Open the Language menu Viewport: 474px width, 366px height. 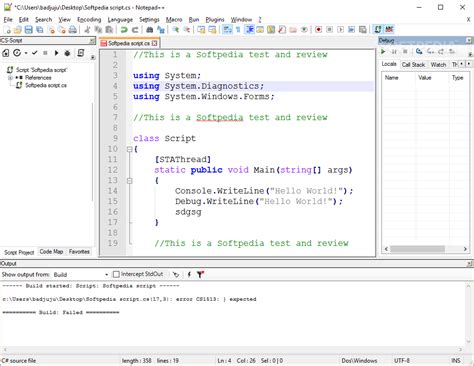coord(120,20)
